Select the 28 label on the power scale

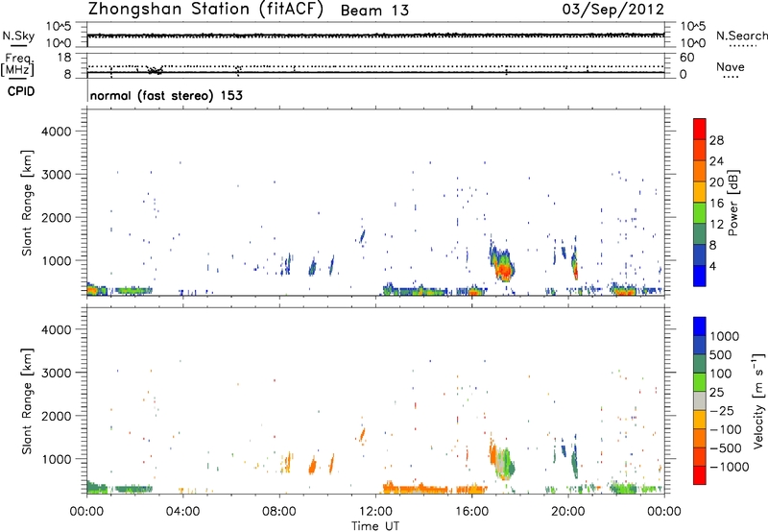point(716,140)
